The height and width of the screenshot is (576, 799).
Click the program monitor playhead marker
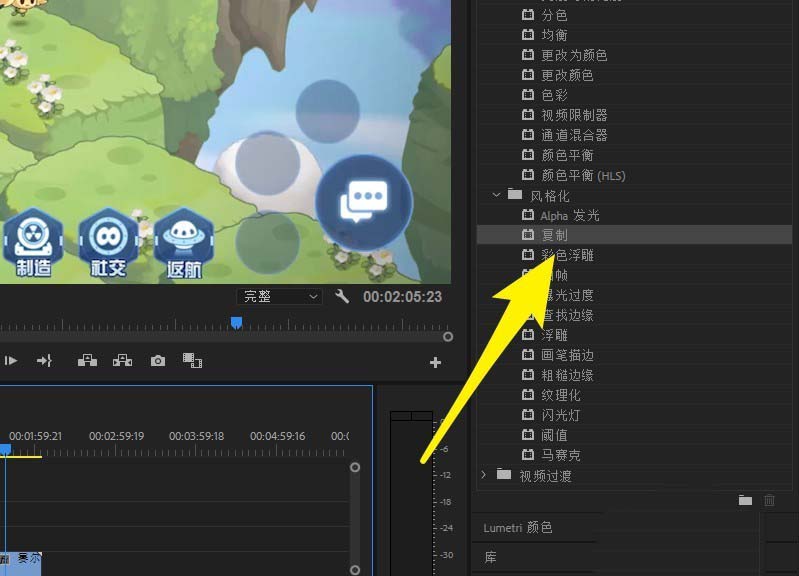point(236,323)
